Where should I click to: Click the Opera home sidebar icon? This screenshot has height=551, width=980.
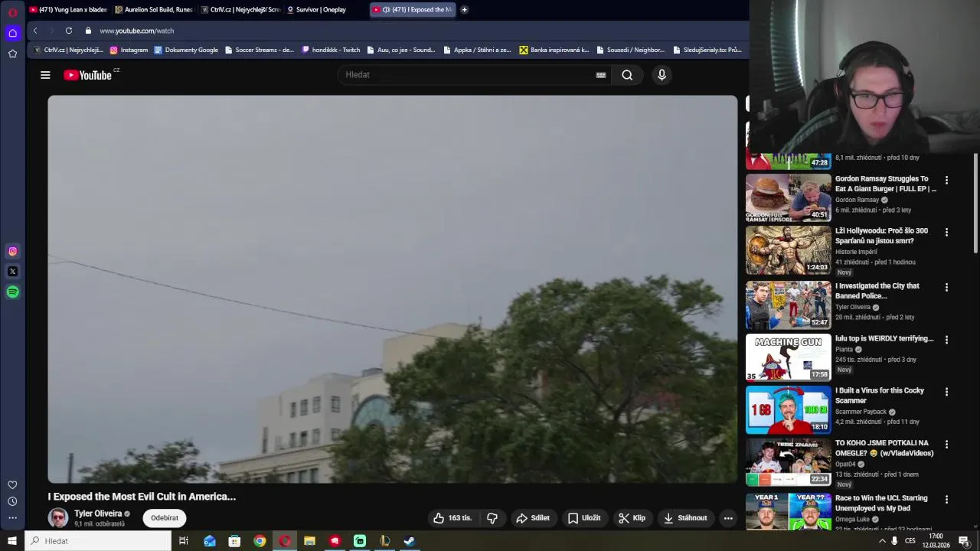(x=12, y=33)
